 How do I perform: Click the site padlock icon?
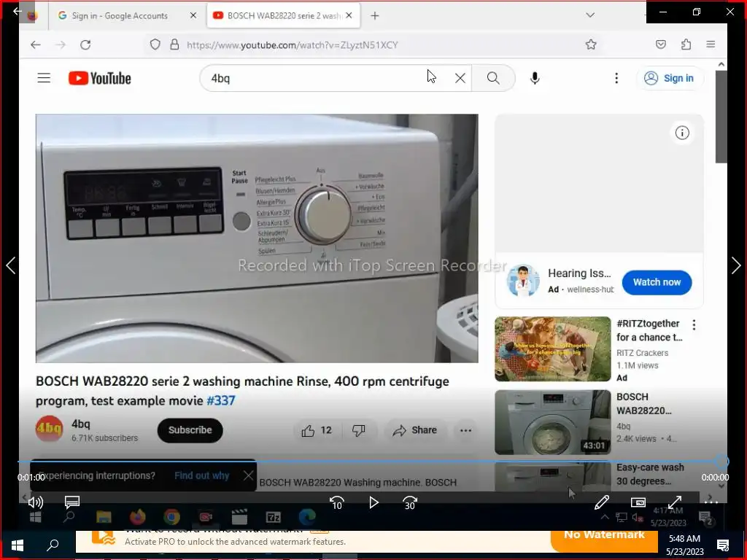point(174,44)
